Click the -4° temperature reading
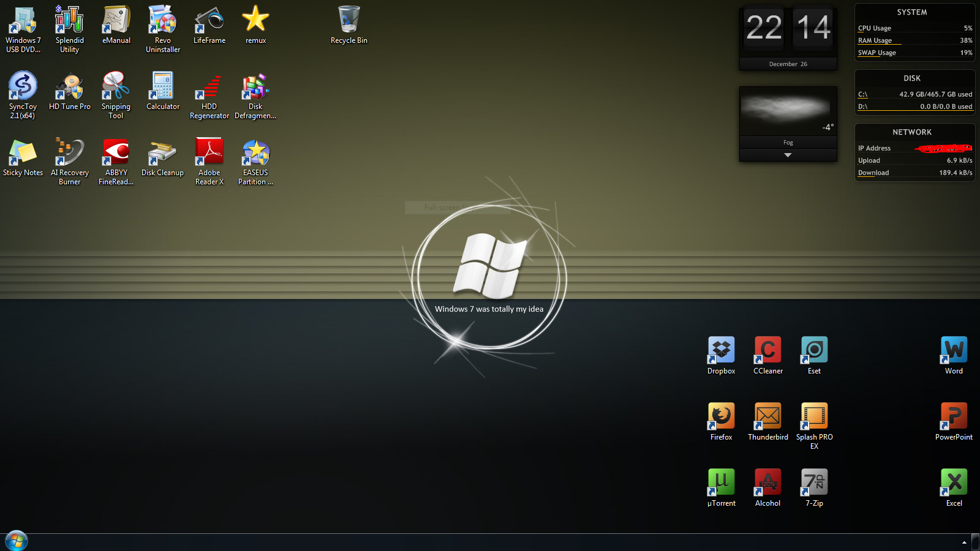The width and height of the screenshot is (980, 551). coord(828,127)
